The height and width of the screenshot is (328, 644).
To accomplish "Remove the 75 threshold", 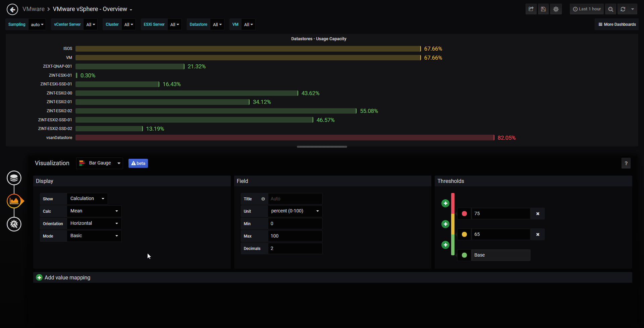I will 538,214.
